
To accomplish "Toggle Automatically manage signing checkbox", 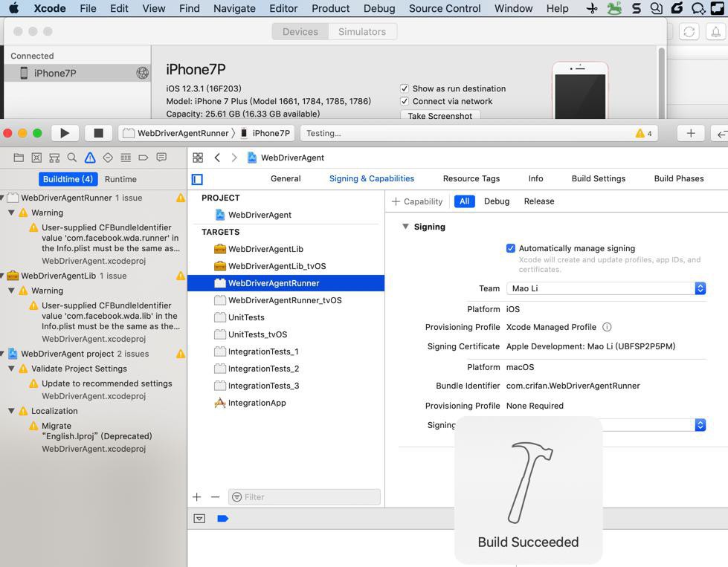I will coord(511,248).
